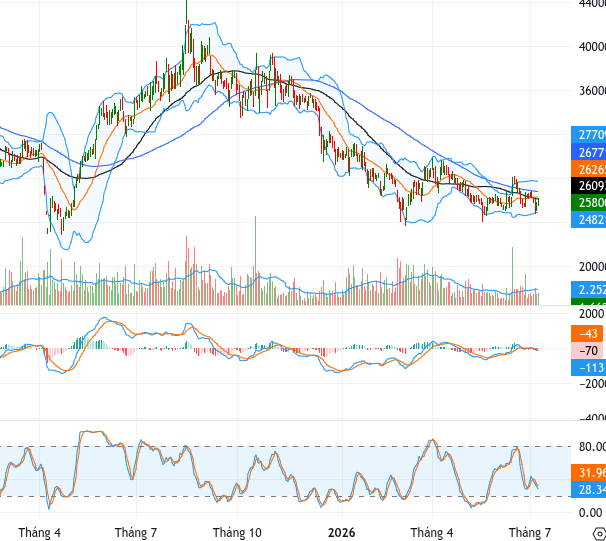The height and width of the screenshot is (541, 606).
Task: Click the blue -113 MACD value label
Action: click(x=589, y=367)
